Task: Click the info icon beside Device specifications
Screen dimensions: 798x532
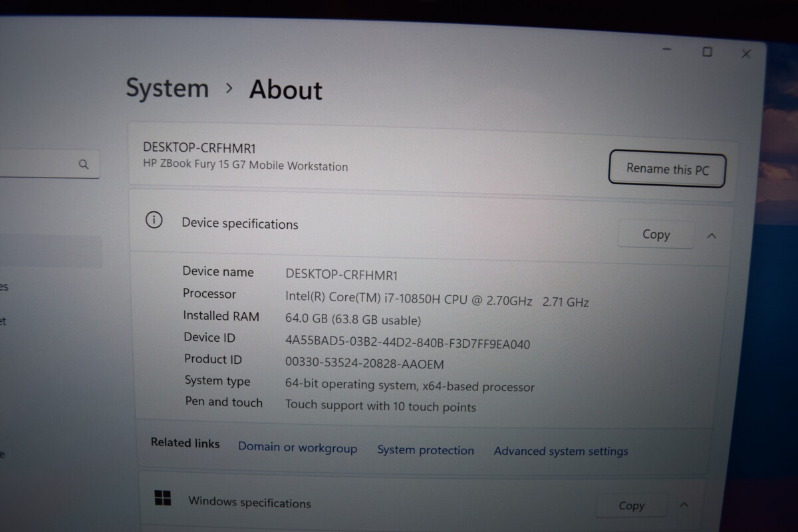Action: click(154, 220)
